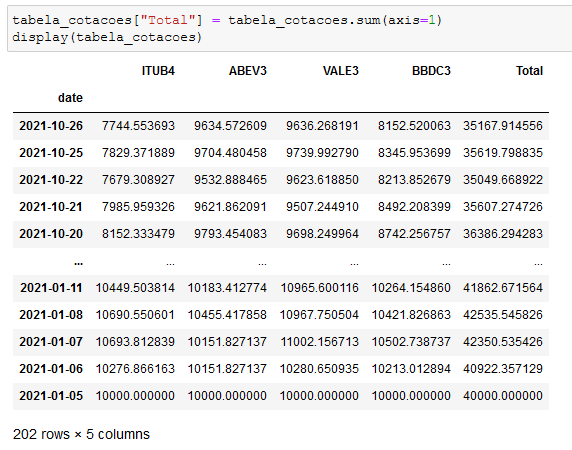Click BBDC3 value 8152.520063

(x=414, y=126)
